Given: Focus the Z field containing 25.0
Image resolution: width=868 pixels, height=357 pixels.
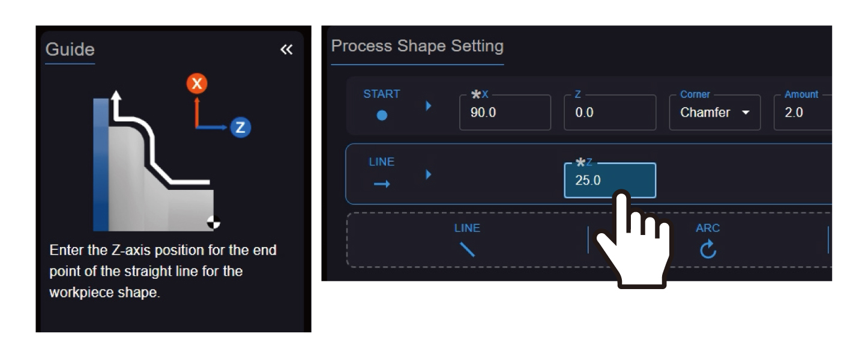Looking at the screenshot, I should (609, 180).
